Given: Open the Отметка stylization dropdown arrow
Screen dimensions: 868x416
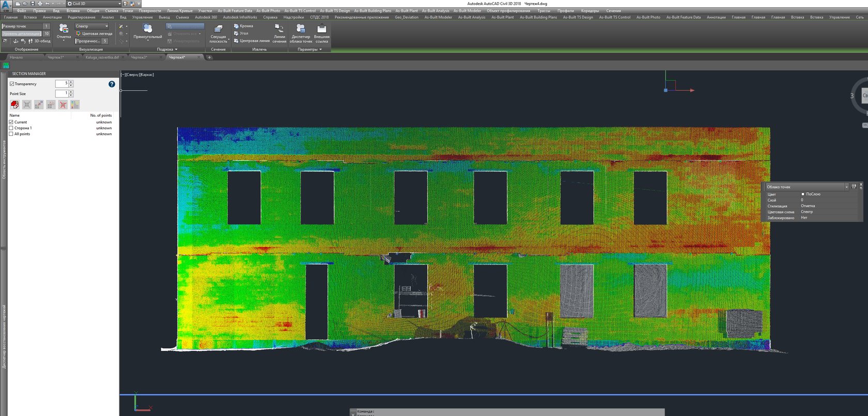Looking at the screenshot, I should [64, 40].
